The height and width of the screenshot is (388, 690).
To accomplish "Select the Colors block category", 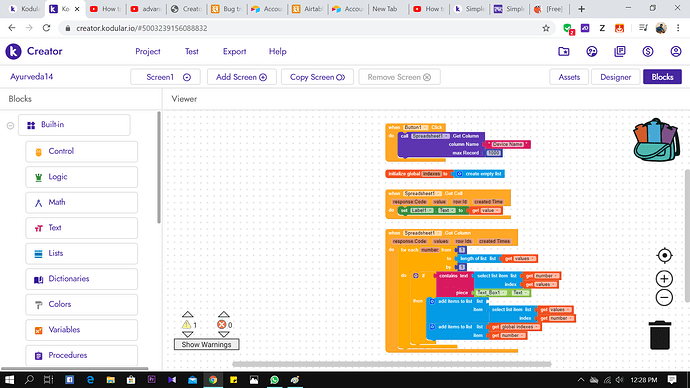I will [81, 304].
